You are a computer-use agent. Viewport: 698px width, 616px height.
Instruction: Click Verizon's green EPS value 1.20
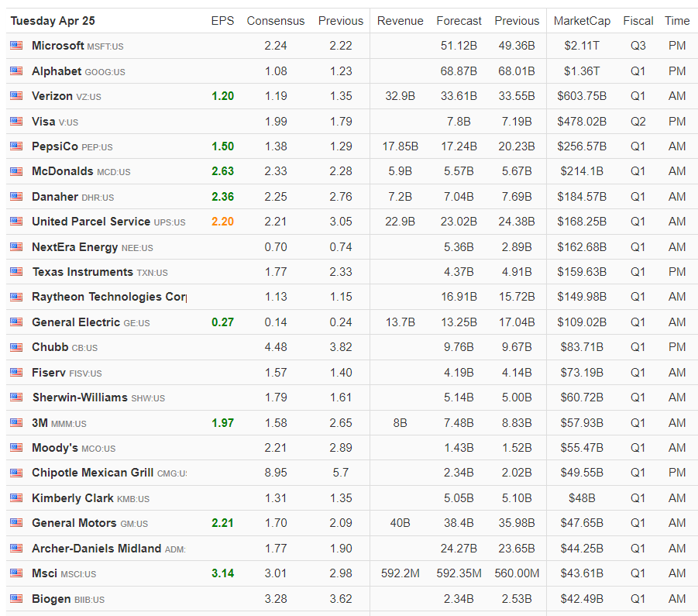point(222,96)
